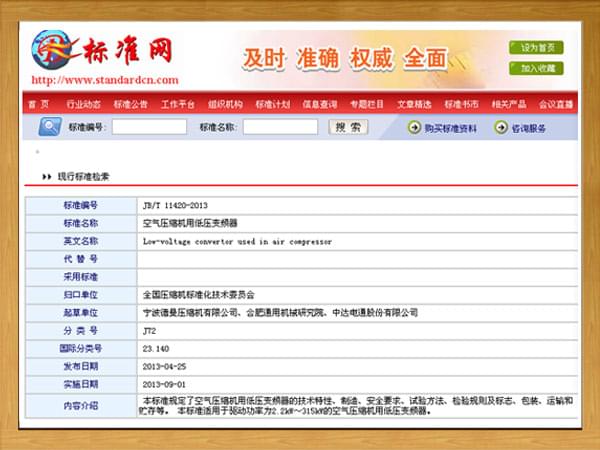Click the 空气压缩机用低压变频器 name value
The image size is (600, 450).
pyautogui.click(x=190, y=223)
